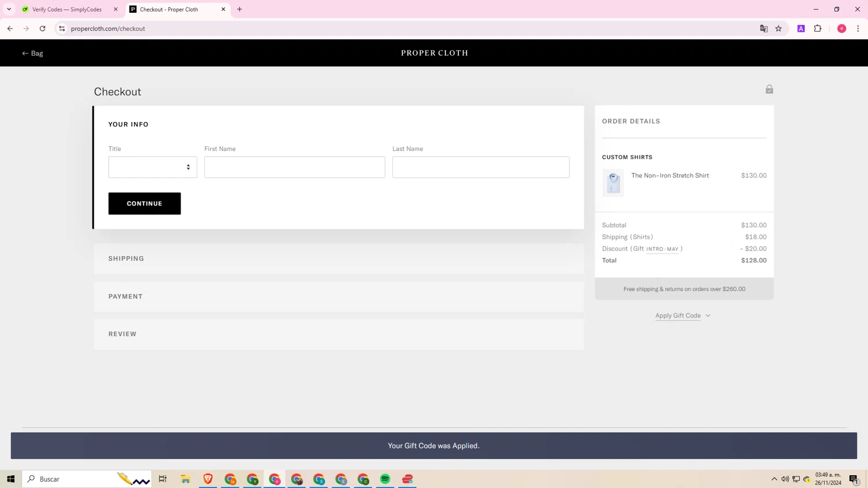
Task: Click Your Gift Code was Applied banner
Action: (x=434, y=446)
